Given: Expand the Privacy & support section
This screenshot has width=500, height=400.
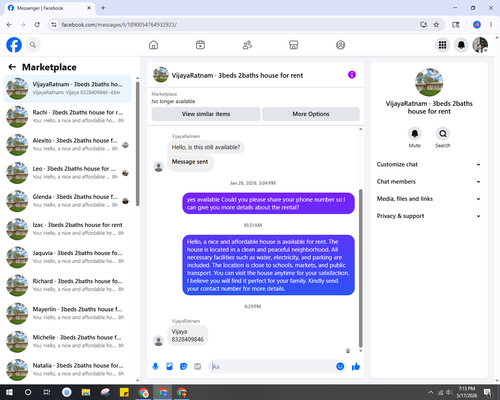Looking at the screenshot, I should [429, 216].
